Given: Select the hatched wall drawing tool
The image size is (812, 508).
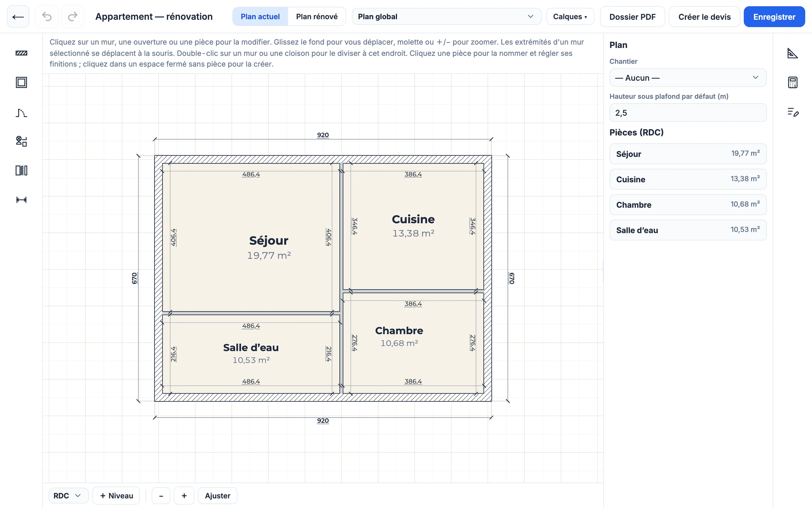Looking at the screenshot, I should pos(21,53).
